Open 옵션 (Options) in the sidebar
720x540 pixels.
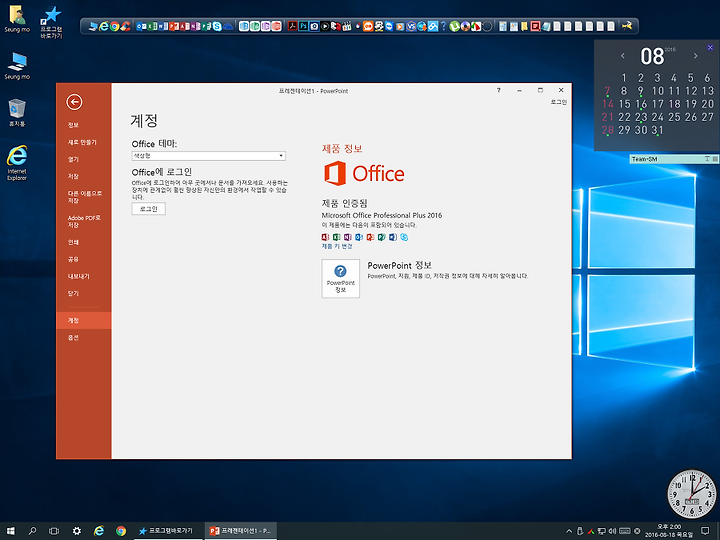(73, 338)
